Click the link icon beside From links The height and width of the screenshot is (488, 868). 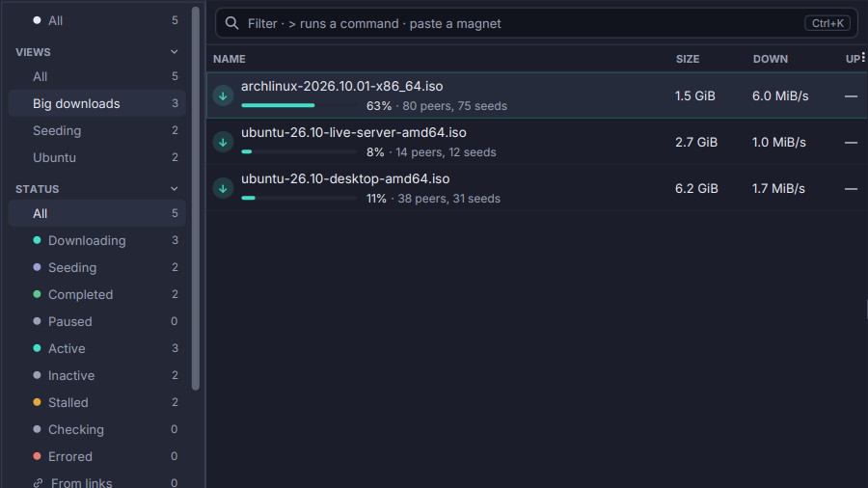(38, 483)
